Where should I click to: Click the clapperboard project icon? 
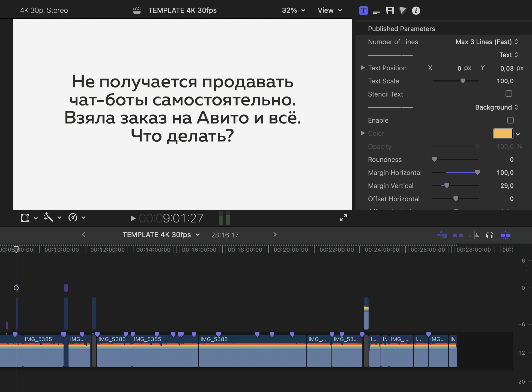point(137,10)
